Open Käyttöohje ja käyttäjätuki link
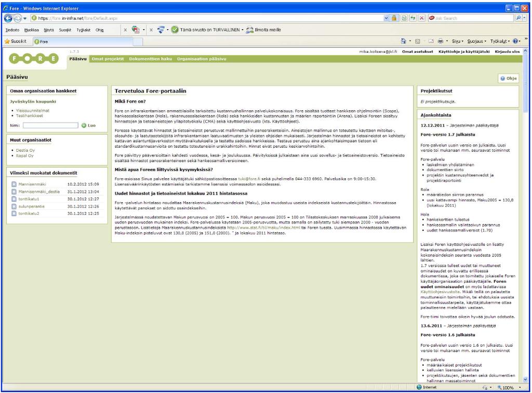This screenshot has width=532, height=393. pos(464,51)
